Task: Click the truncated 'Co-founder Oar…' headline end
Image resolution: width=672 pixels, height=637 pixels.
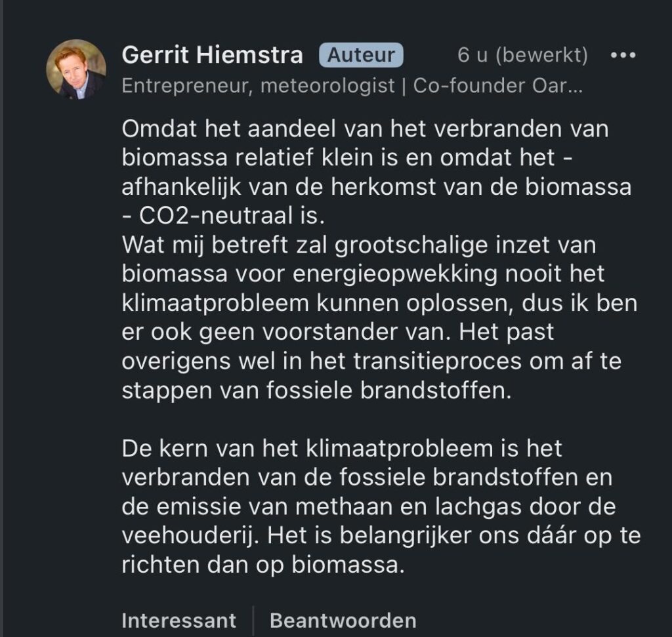Action: [497, 86]
